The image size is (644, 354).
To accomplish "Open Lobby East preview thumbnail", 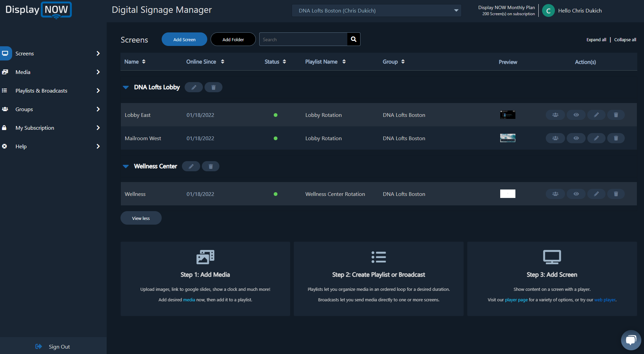I will point(508,115).
